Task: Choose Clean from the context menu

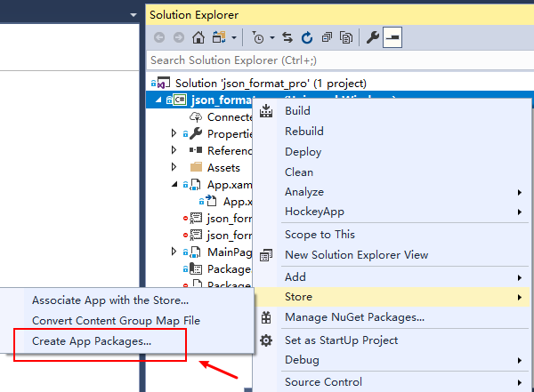Action: [392, 172]
